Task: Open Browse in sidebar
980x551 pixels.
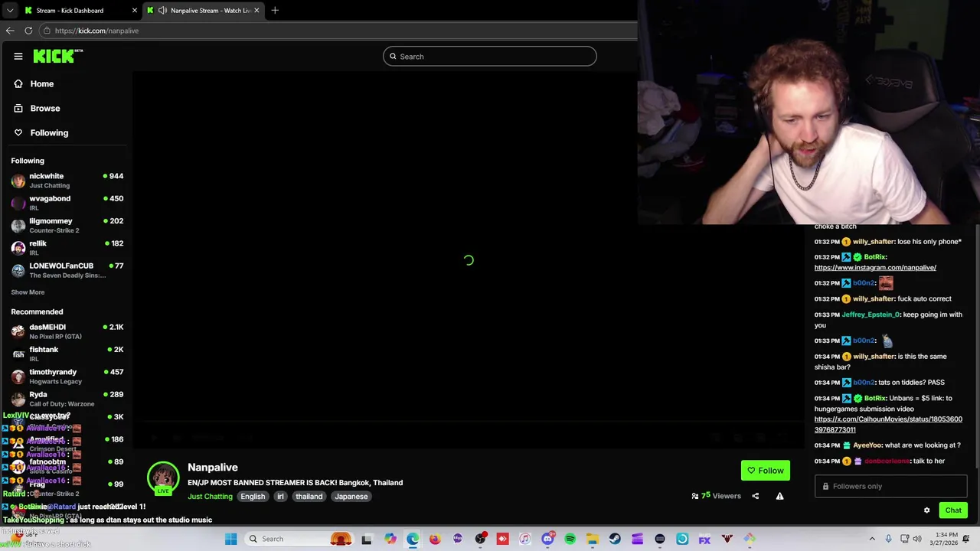Action: [x=38, y=108]
